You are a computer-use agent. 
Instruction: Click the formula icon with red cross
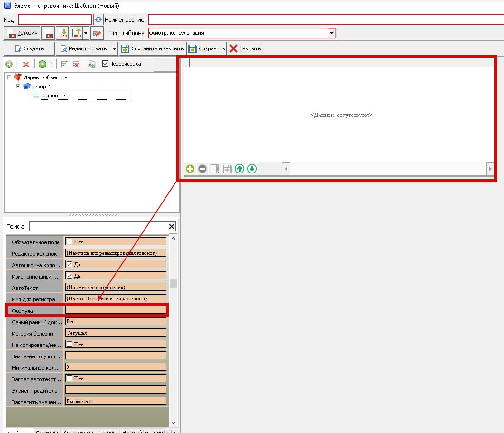pos(76,64)
